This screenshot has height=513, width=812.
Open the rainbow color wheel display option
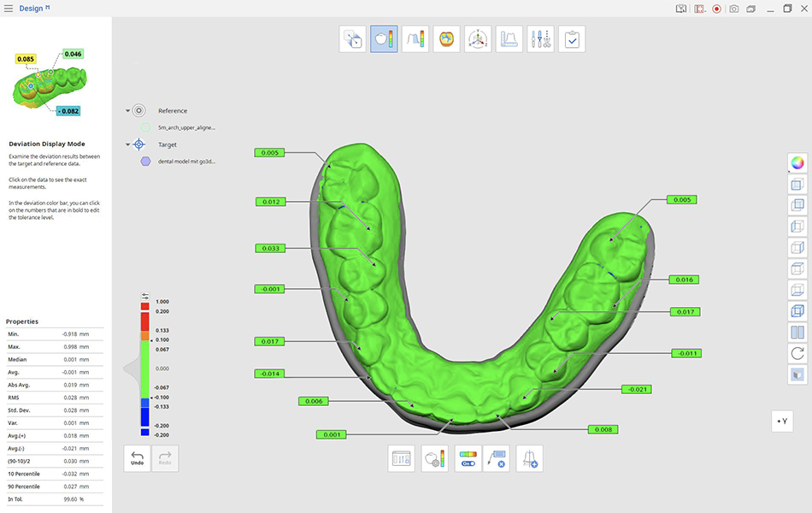[x=797, y=162]
